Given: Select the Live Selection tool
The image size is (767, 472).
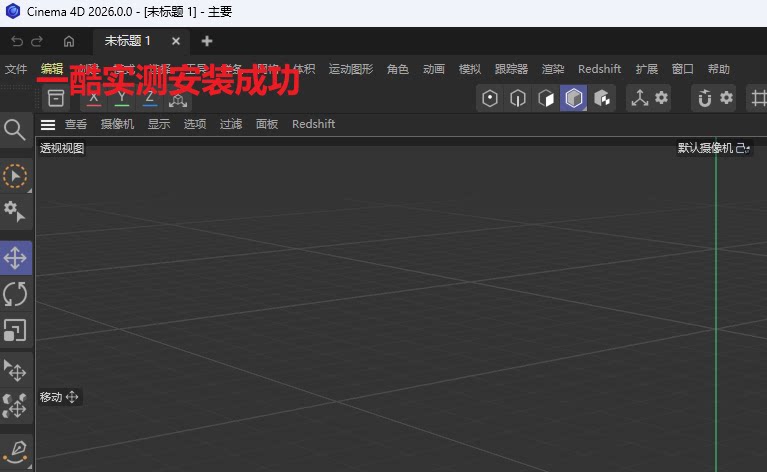Looking at the screenshot, I should pyautogui.click(x=15, y=177).
